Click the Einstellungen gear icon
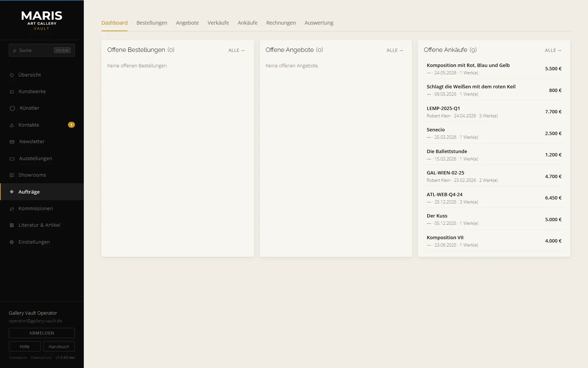This screenshot has height=368, width=588. click(12, 242)
